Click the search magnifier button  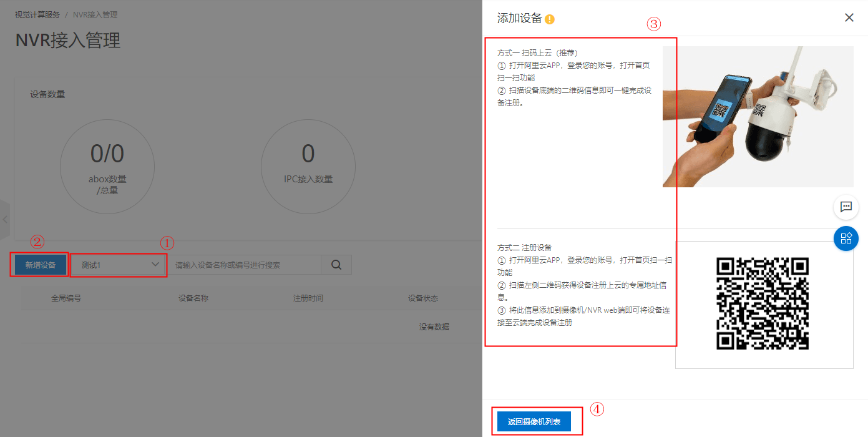coord(336,265)
